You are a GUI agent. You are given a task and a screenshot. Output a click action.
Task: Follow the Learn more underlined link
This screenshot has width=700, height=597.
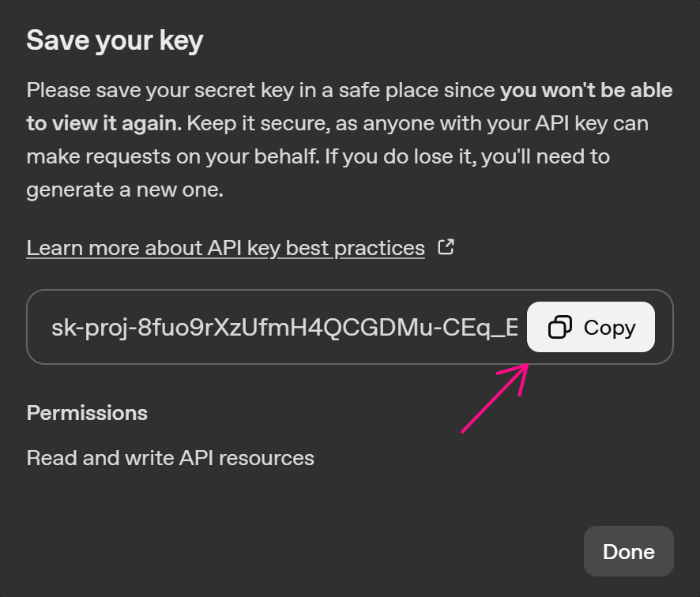point(225,247)
